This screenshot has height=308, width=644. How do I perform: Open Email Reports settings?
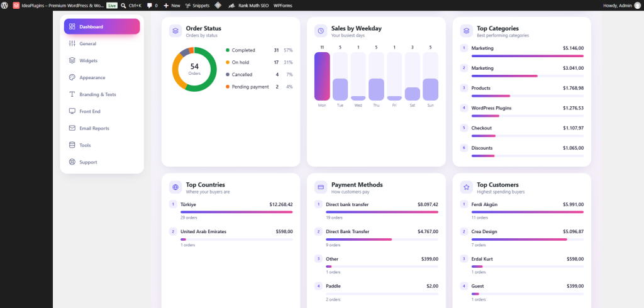click(102, 128)
